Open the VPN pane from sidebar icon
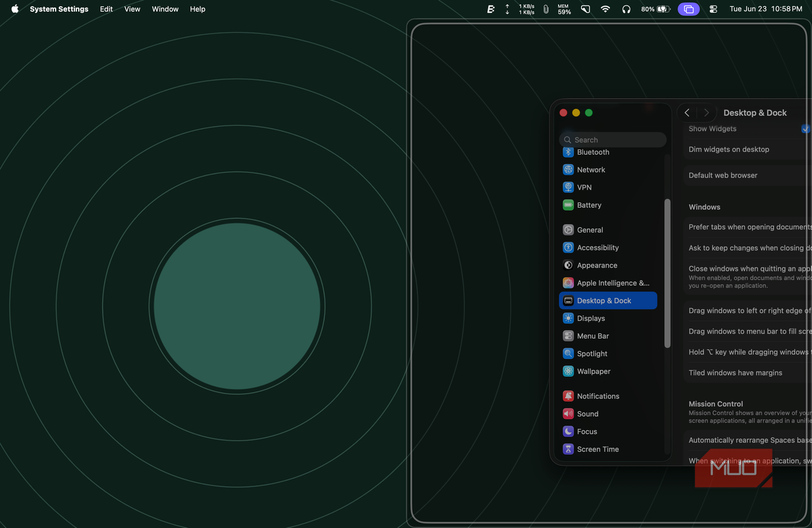Screen dimensions: 812x528 tap(568, 187)
